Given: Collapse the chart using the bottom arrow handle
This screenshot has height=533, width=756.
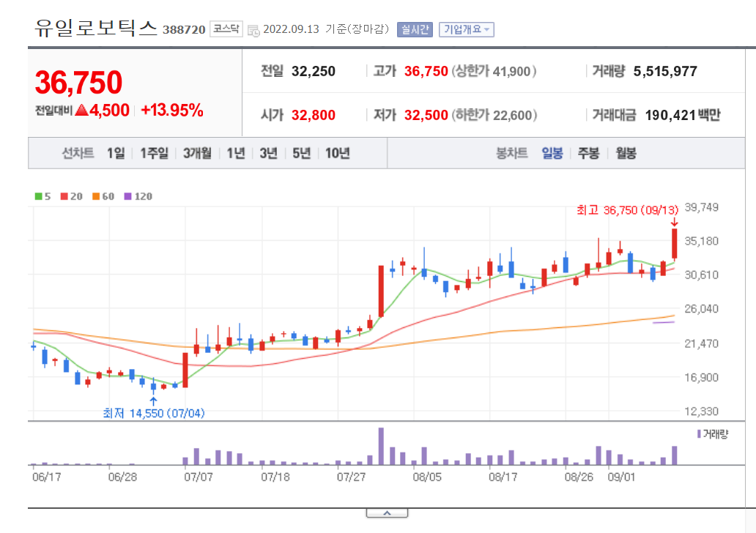Looking at the screenshot, I should click(388, 513).
